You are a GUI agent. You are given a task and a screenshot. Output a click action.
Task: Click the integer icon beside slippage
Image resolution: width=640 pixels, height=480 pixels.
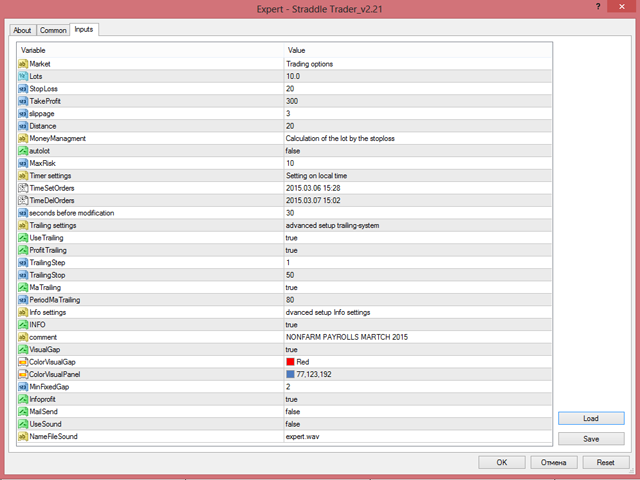tap(23, 114)
